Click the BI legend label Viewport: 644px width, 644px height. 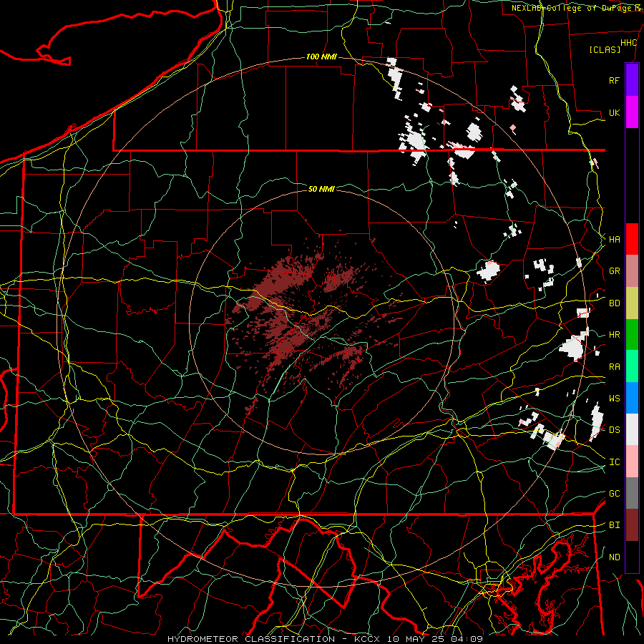[614, 525]
